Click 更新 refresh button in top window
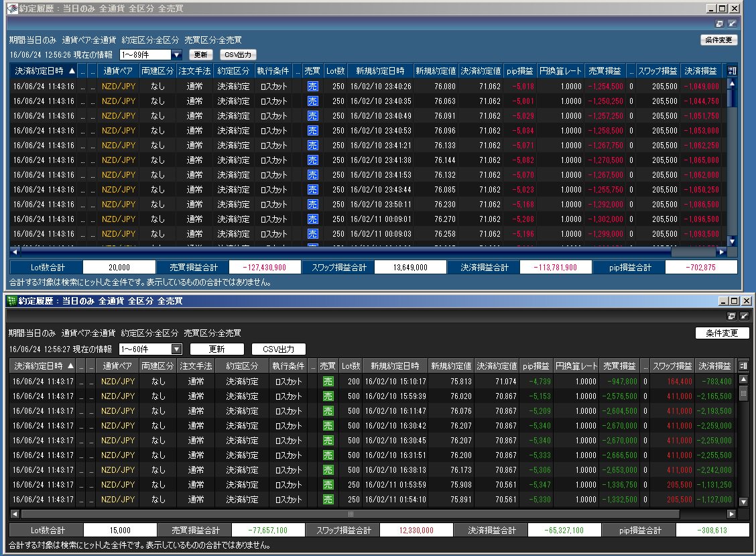756x556 pixels. tap(200, 54)
